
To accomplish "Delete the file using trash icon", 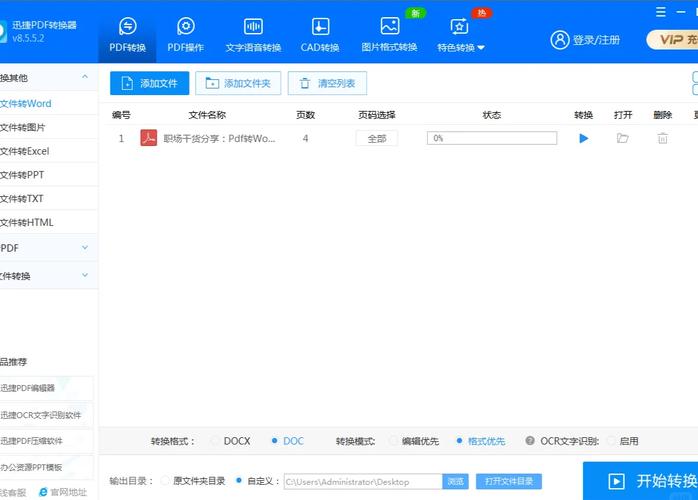I will pos(662,139).
